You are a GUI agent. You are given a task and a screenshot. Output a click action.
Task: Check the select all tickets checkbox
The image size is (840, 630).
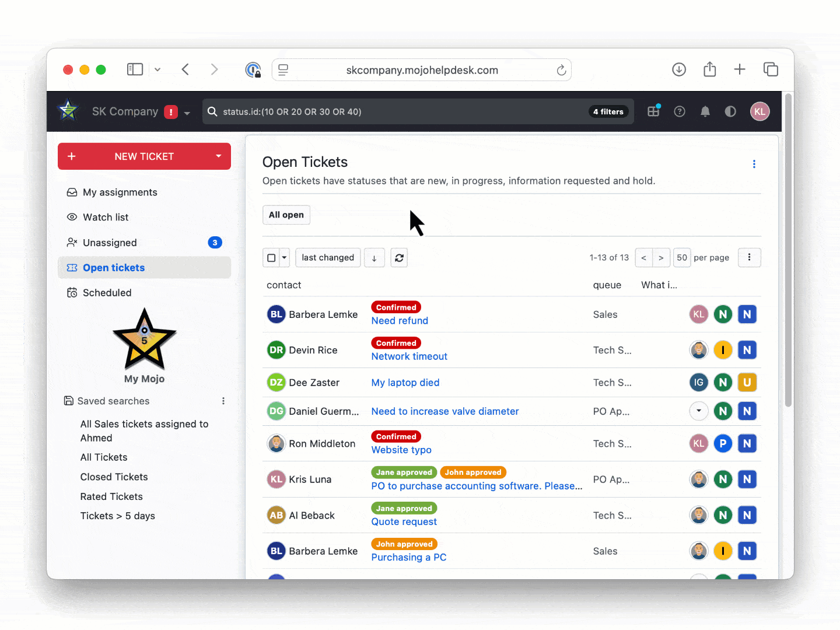(271, 258)
